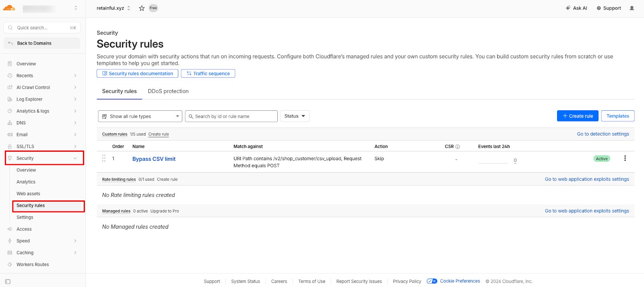Select the Security rules tab
644x287 pixels.
119,91
